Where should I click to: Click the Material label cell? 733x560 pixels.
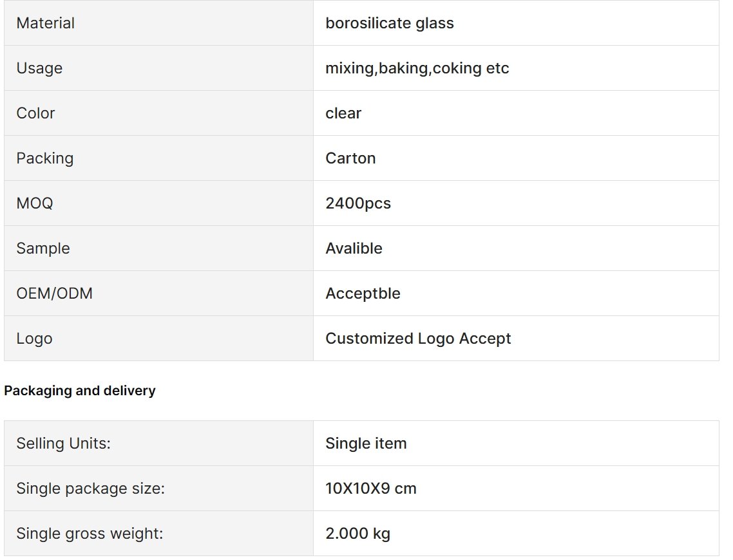pos(158,23)
